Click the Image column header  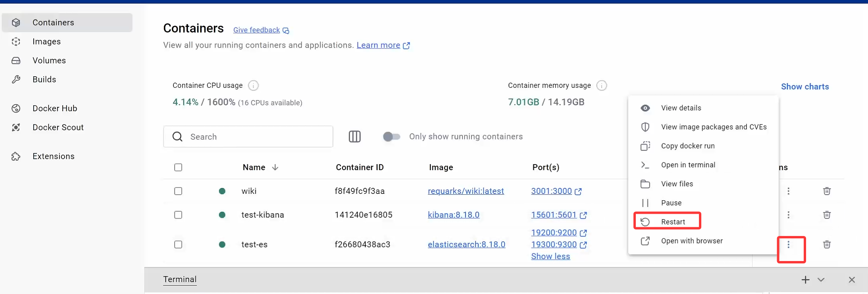441,167
